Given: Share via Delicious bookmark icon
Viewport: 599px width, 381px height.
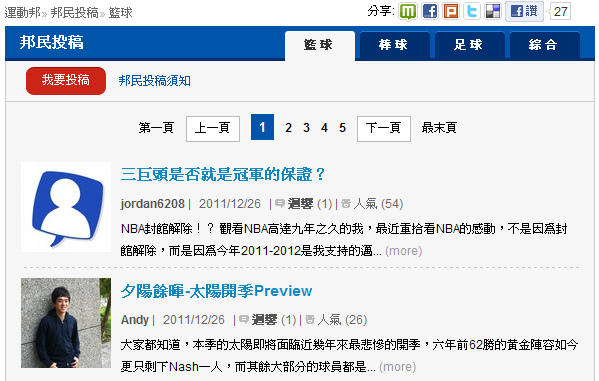Looking at the screenshot, I should point(493,11).
